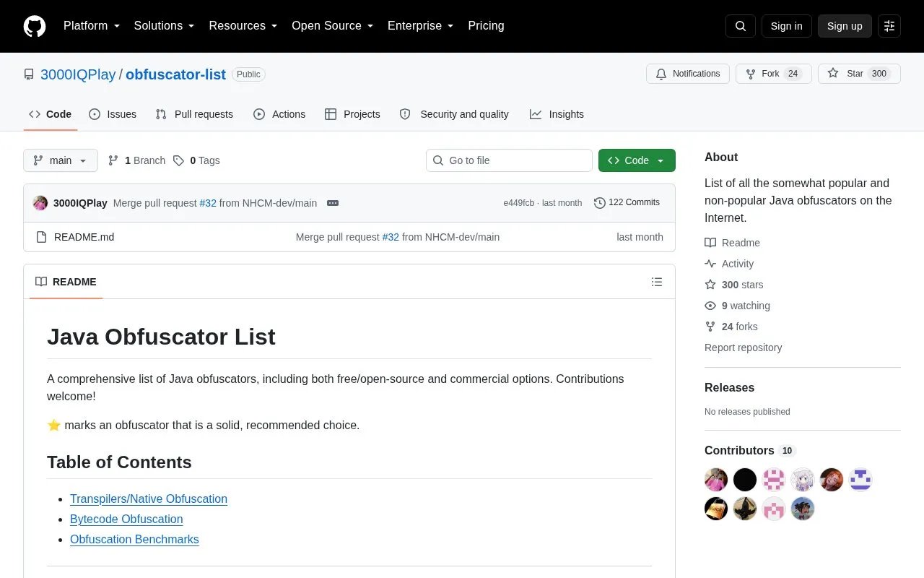Viewport: 924px width, 578px height.
Task: Open the search magnifier button
Action: pos(741,26)
